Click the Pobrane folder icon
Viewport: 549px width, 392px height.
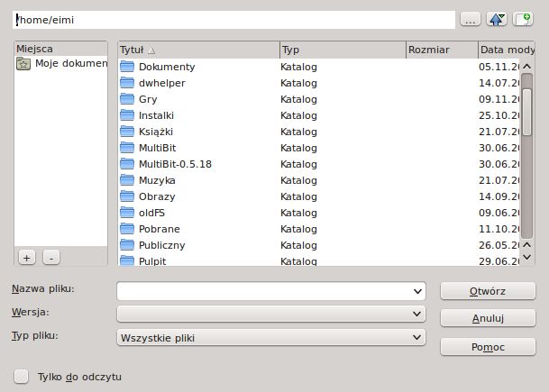click(127, 229)
